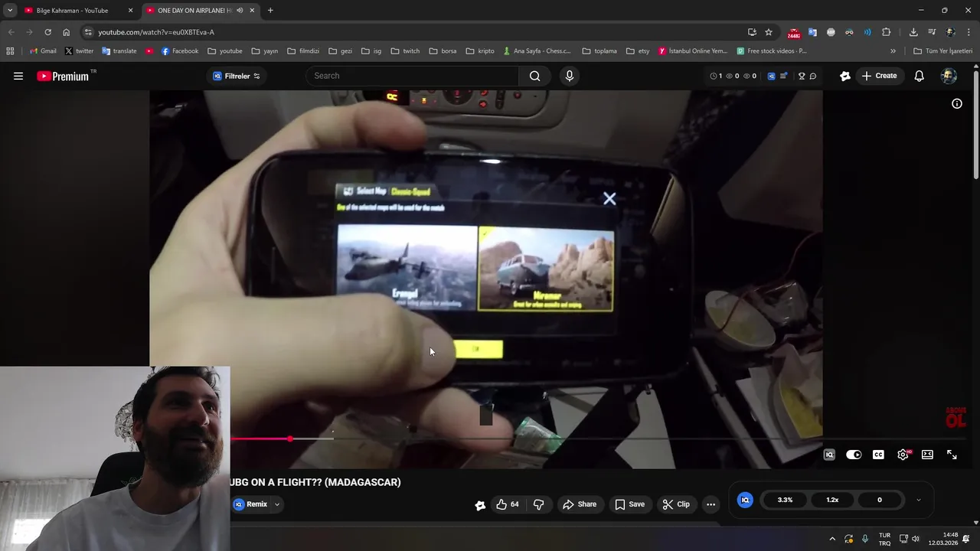
Task: Switch to theater mode
Action: 927,455
